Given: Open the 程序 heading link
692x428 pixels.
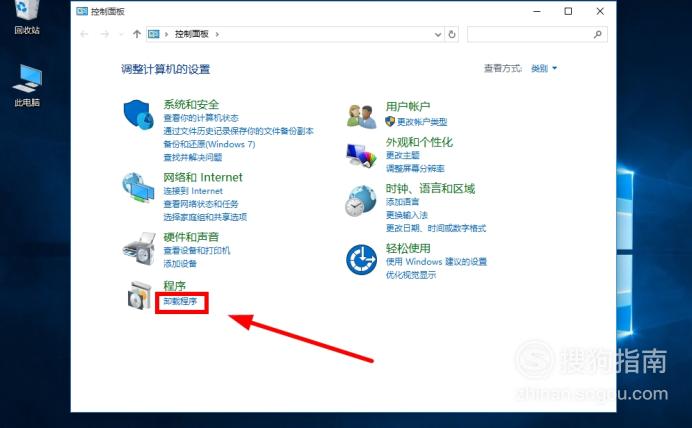Looking at the screenshot, I should pos(174,285).
